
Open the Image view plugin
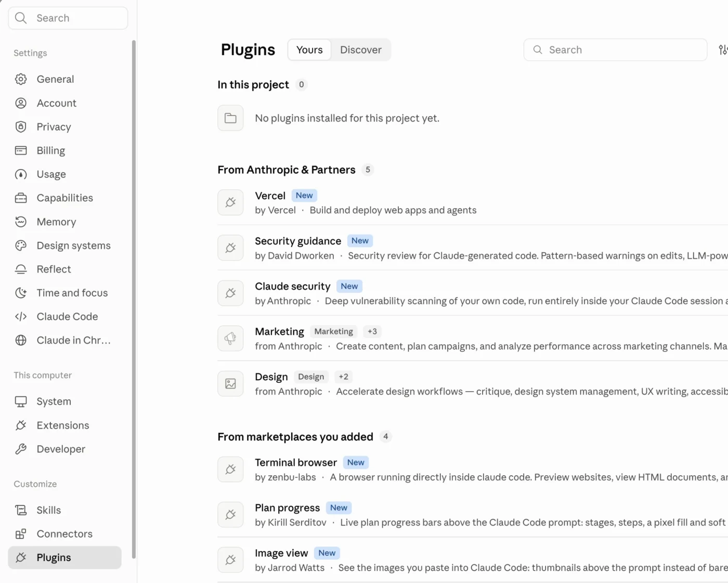tap(473, 560)
